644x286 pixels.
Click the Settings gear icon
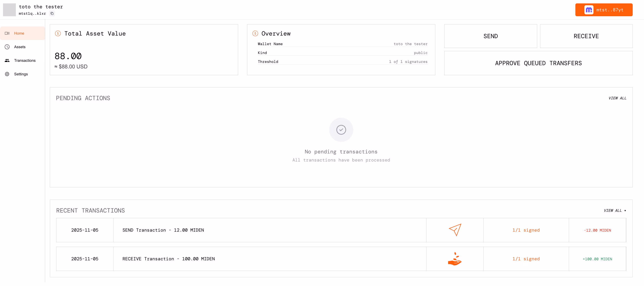point(7,74)
